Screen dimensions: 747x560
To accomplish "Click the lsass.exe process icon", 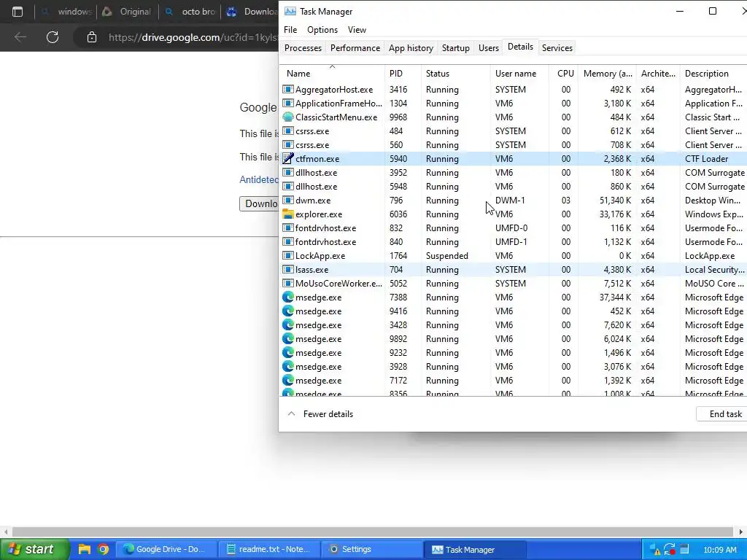I will pyautogui.click(x=287, y=270).
